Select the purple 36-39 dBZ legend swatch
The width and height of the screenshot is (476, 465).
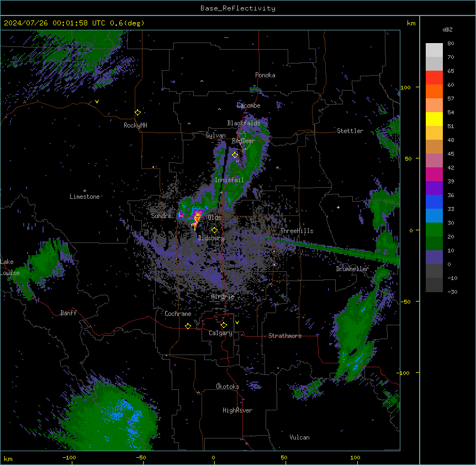pos(434,188)
